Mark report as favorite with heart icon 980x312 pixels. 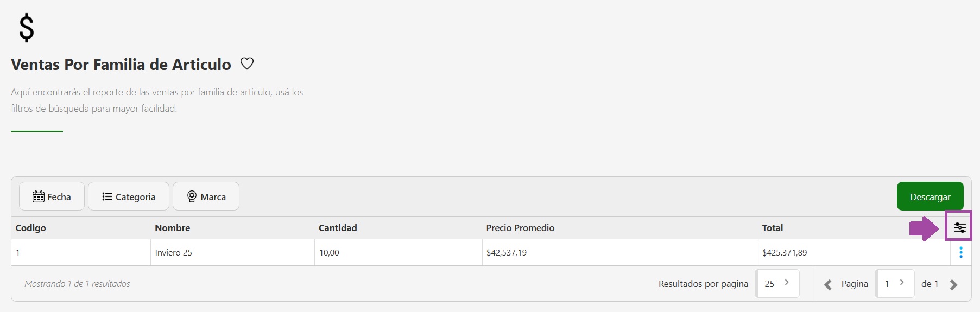click(247, 64)
